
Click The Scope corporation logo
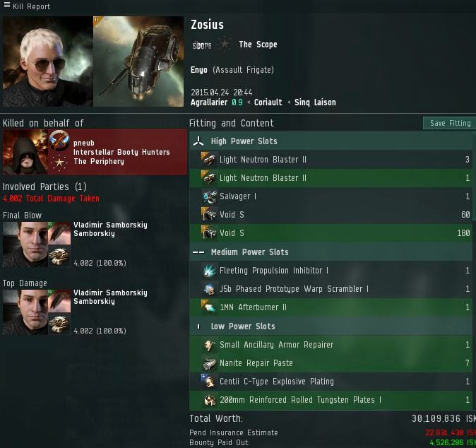tap(202, 45)
